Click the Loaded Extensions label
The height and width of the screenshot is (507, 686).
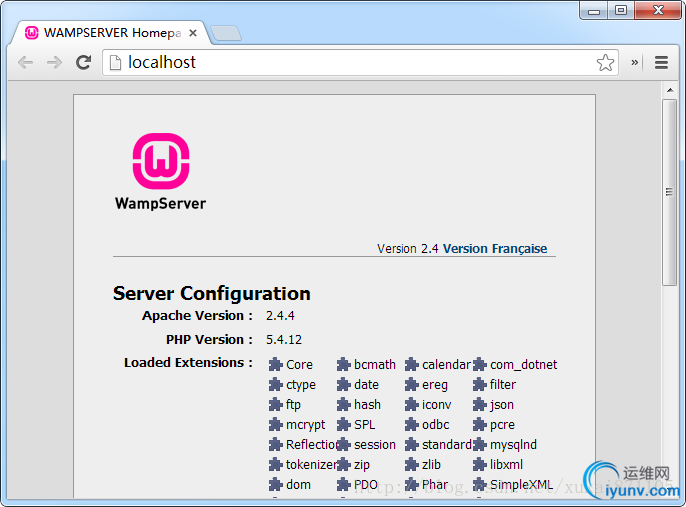[x=188, y=363]
